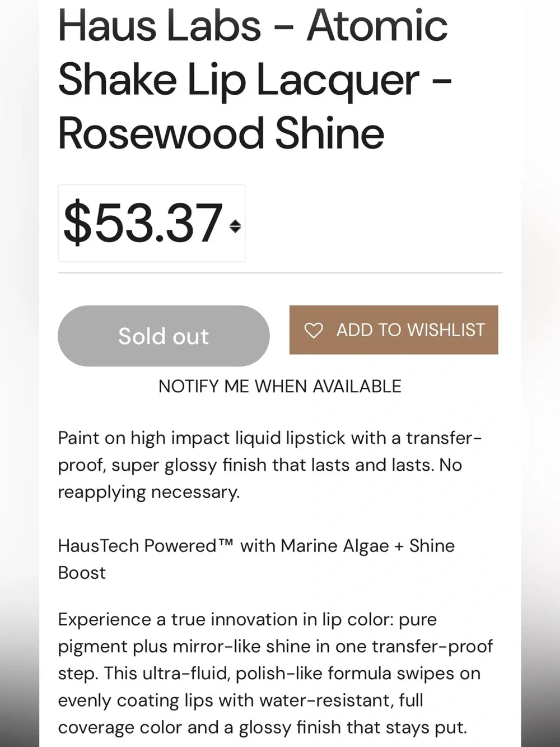Click the greyed-out Sold out button
This screenshot has width=560, height=747.
point(164,336)
